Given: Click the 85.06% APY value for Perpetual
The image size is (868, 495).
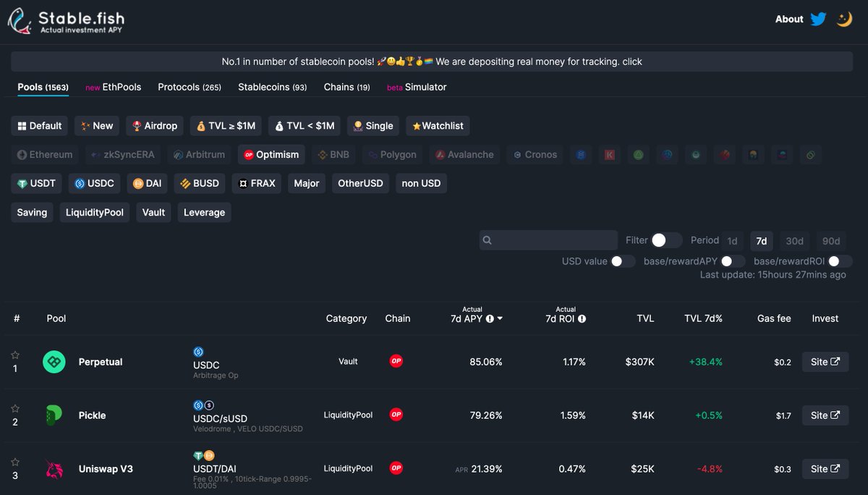Looking at the screenshot, I should click(485, 362).
